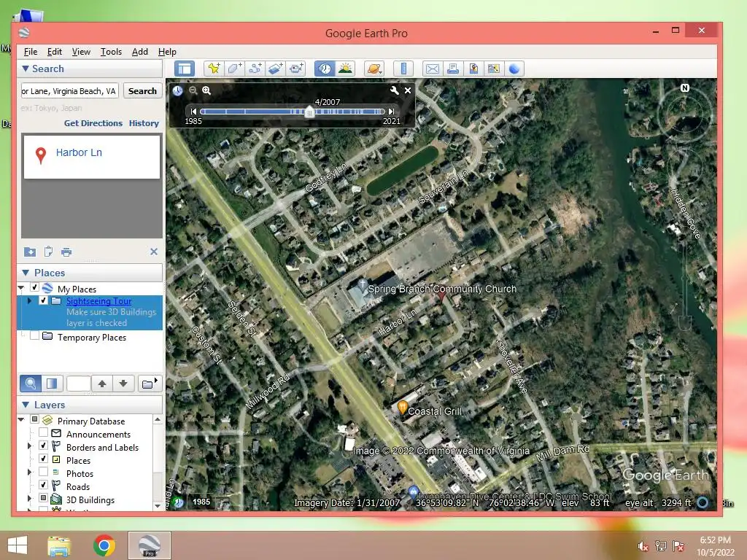Image resolution: width=747 pixels, height=560 pixels.
Task: Uncheck the Sightseeing Tour checkbox
Action: click(x=43, y=300)
